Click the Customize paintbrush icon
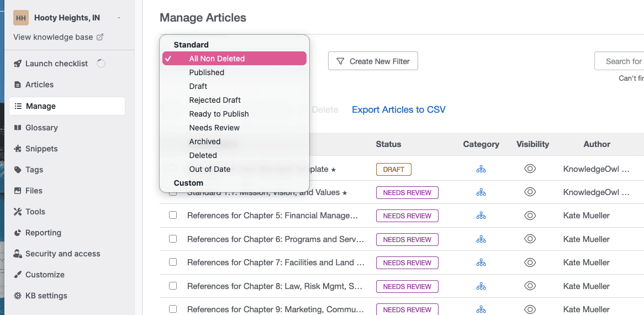 coord(18,275)
